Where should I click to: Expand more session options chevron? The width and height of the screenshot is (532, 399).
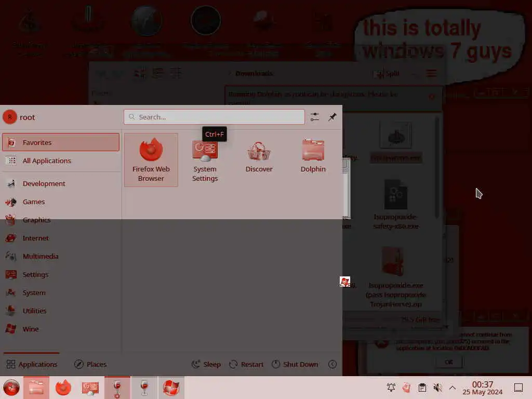(332, 364)
